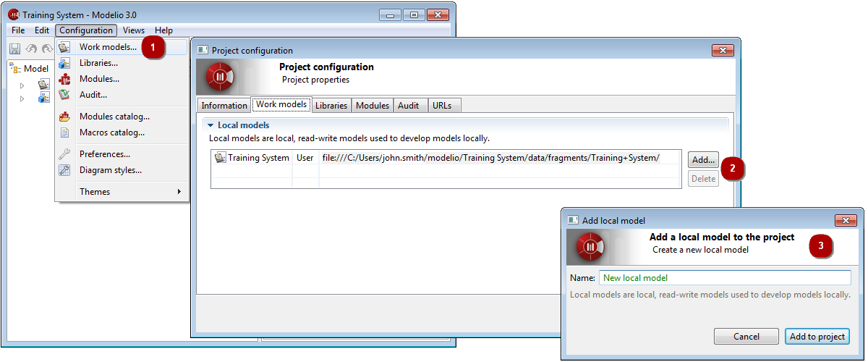Viewport: 868px width, 362px height.
Task: Click the Cancel button in Add local model
Action: (x=746, y=337)
